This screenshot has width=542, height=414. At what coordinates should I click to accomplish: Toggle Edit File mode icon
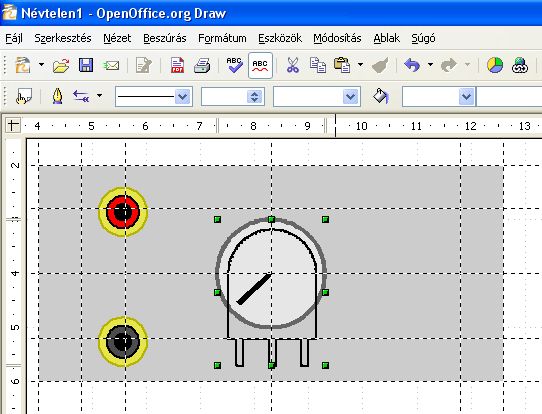coord(143,65)
